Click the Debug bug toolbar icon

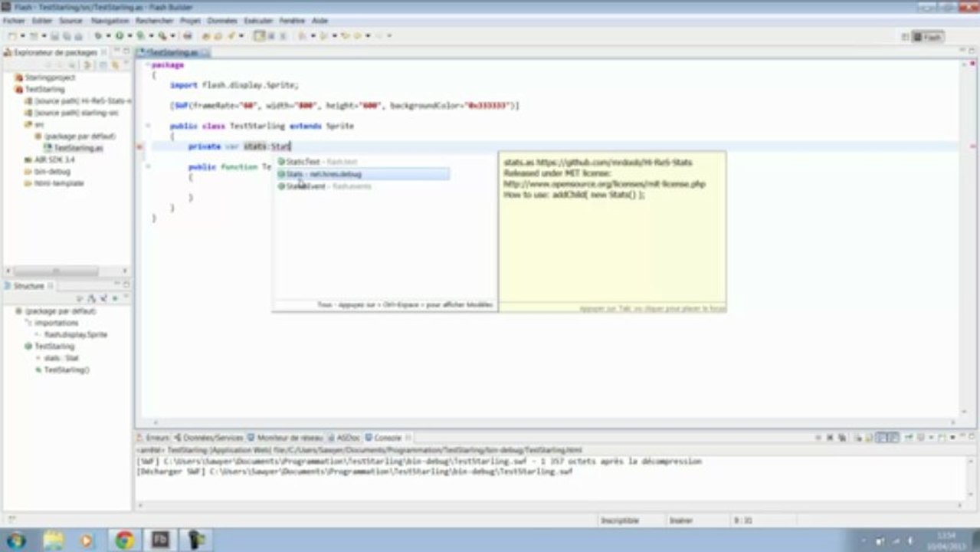click(98, 35)
